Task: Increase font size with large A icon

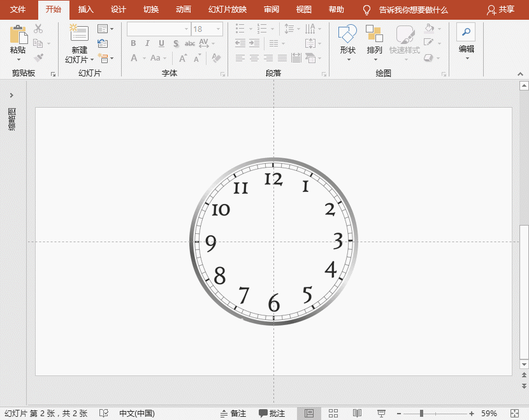Action: pyautogui.click(x=183, y=58)
